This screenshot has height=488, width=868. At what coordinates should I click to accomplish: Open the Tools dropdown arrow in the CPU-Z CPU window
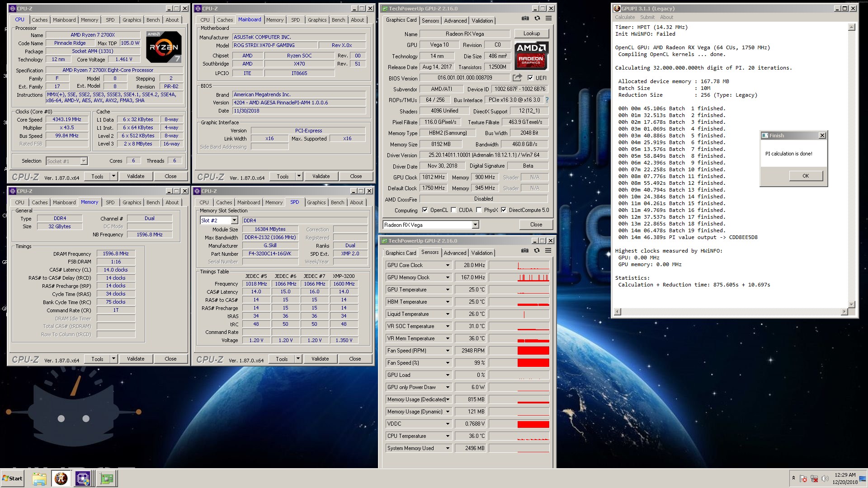pyautogui.click(x=113, y=176)
